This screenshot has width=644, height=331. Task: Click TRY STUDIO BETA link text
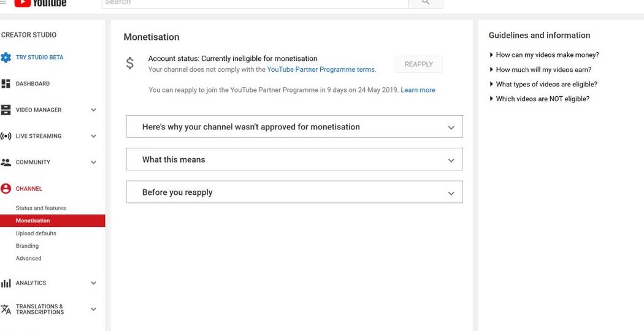click(x=39, y=58)
